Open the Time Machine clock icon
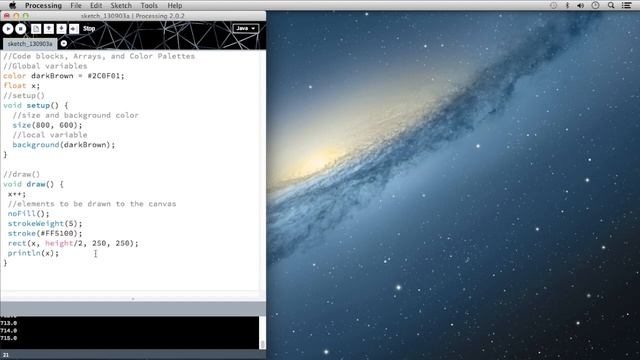The height and width of the screenshot is (360, 640). (x=596, y=5)
